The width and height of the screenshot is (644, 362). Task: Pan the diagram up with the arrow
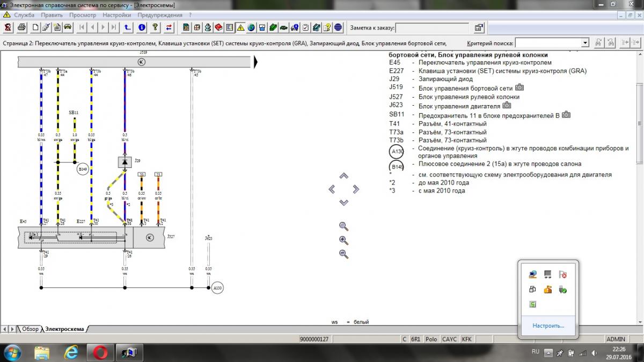coord(344,176)
